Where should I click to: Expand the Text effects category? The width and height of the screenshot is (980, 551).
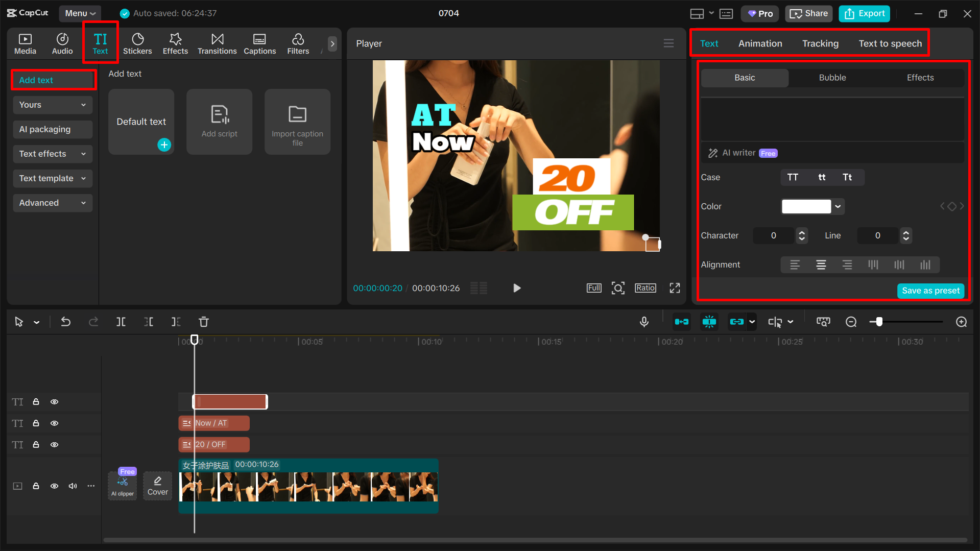pos(52,154)
